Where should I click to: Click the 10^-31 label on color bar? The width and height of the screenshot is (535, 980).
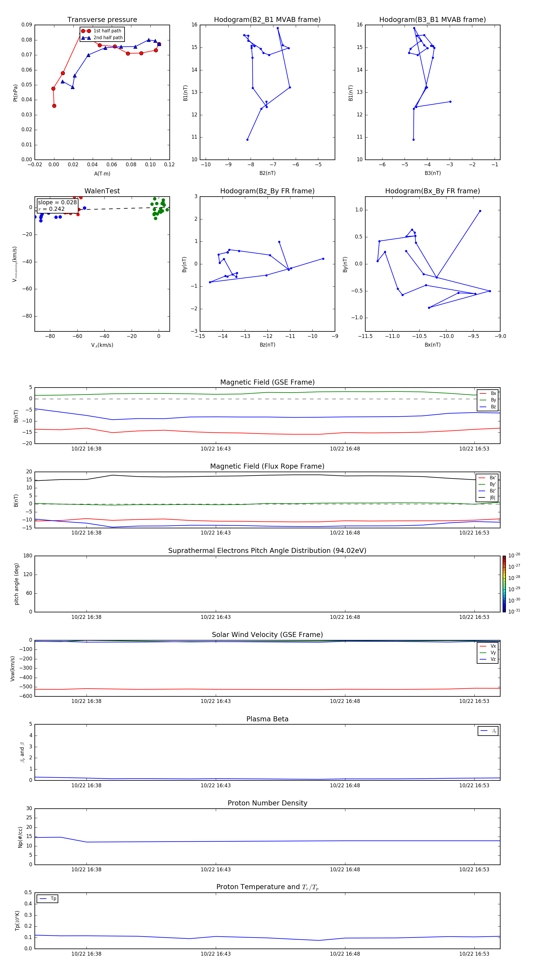tap(514, 611)
